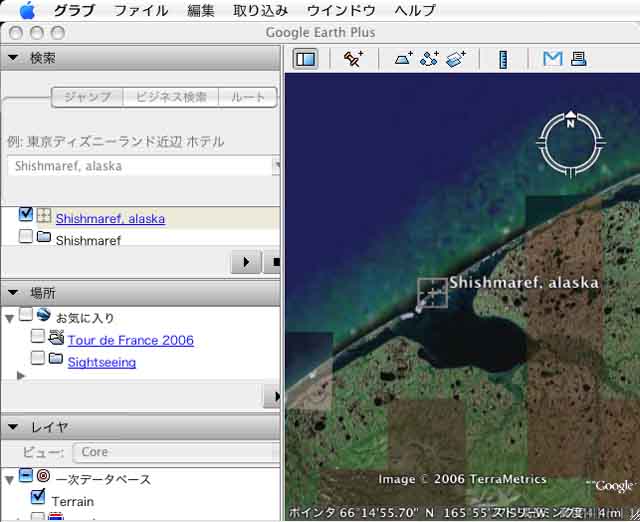Toggle the sidebar visibility toolbar icon
640x522 pixels.
pyautogui.click(x=305, y=59)
